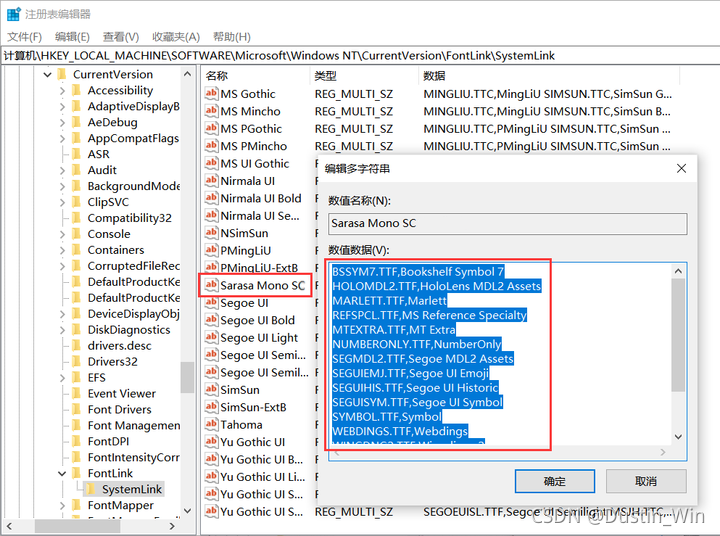This screenshot has width=720, height=536.
Task: Expand the AdaptiveDisplayB key arrow
Action: [x=62, y=107]
